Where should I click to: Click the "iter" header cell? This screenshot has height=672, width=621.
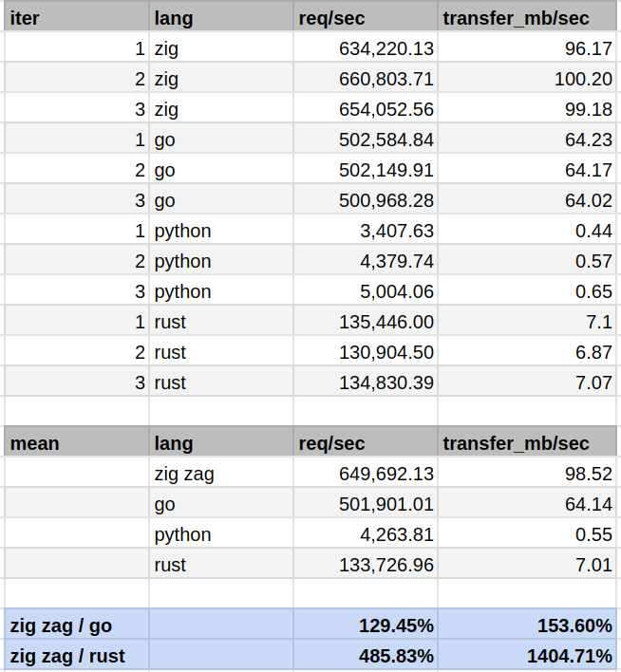click(76, 18)
